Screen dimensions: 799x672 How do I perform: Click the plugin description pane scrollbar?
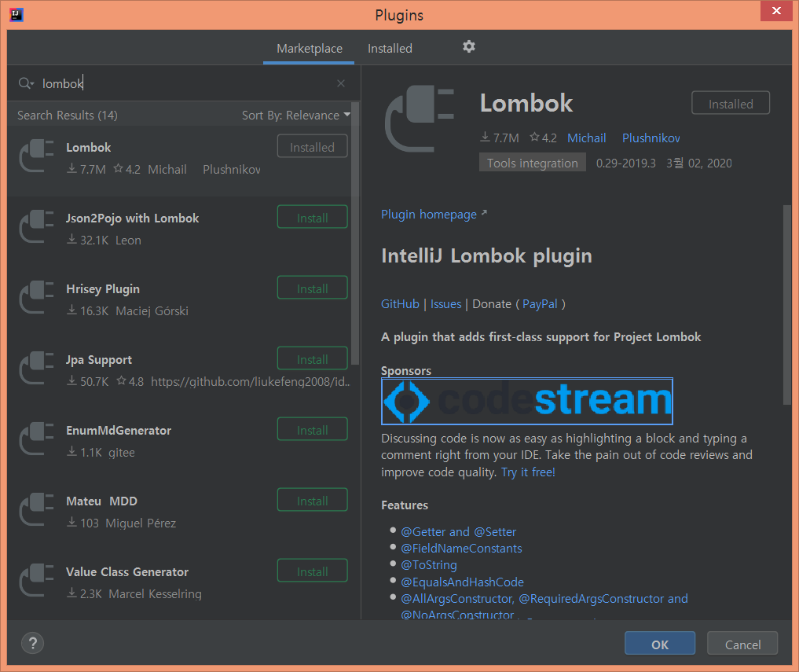(x=786, y=305)
